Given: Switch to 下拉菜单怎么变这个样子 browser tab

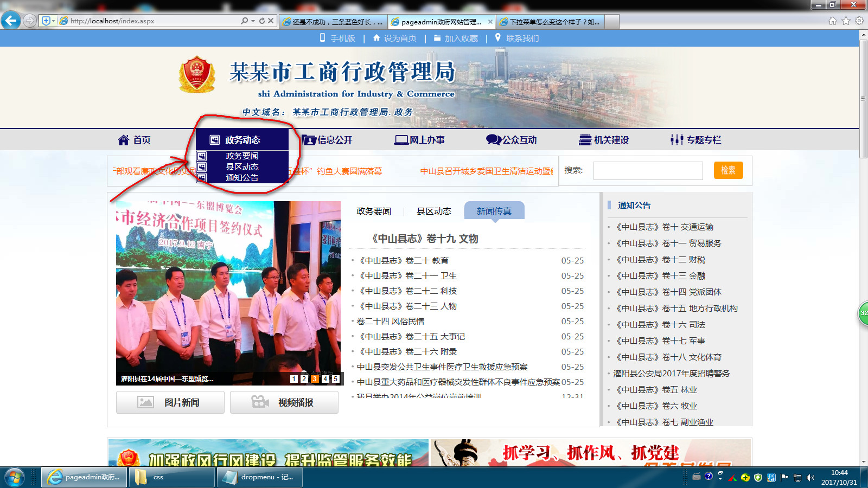Looking at the screenshot, I should click(x=550, y=22).
